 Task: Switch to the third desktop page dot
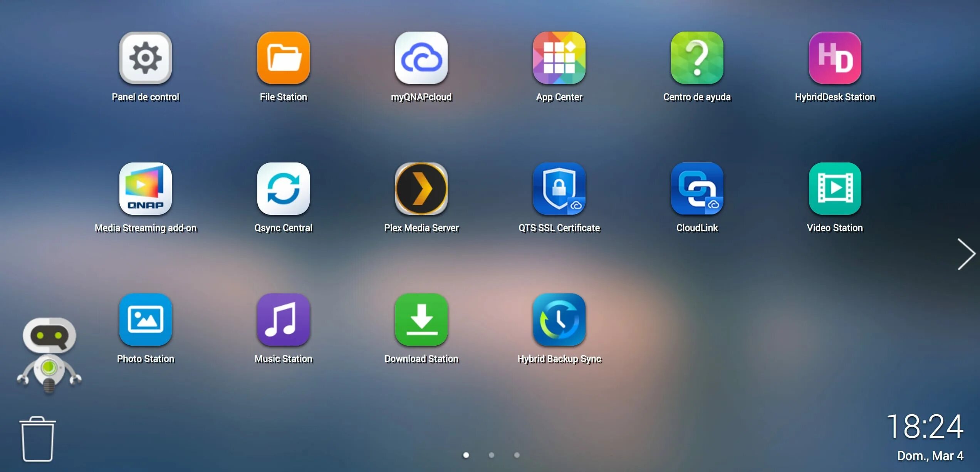[517, 455]
